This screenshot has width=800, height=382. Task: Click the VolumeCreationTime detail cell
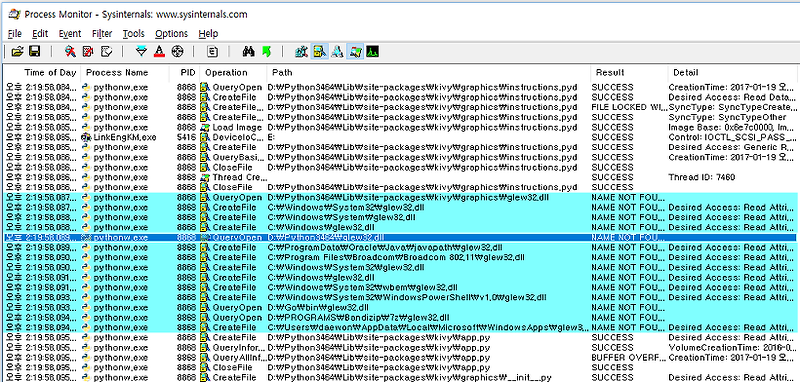click(732, 347)
